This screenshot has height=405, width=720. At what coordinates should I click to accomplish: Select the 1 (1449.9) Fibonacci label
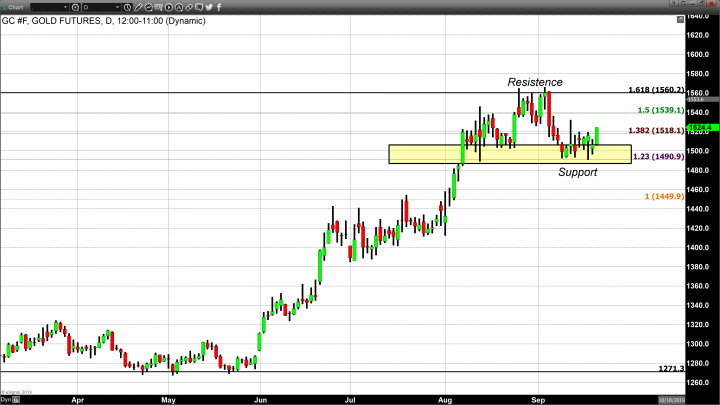(664, 196)
